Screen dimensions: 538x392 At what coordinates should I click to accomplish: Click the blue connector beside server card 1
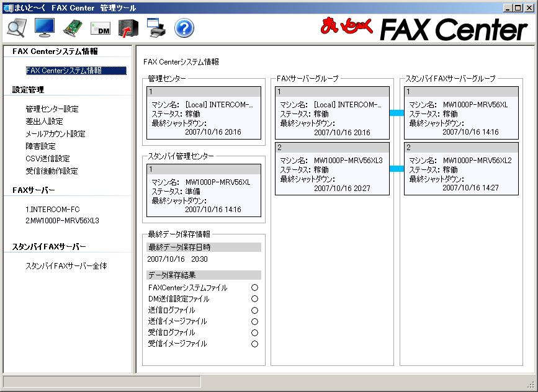397,113
